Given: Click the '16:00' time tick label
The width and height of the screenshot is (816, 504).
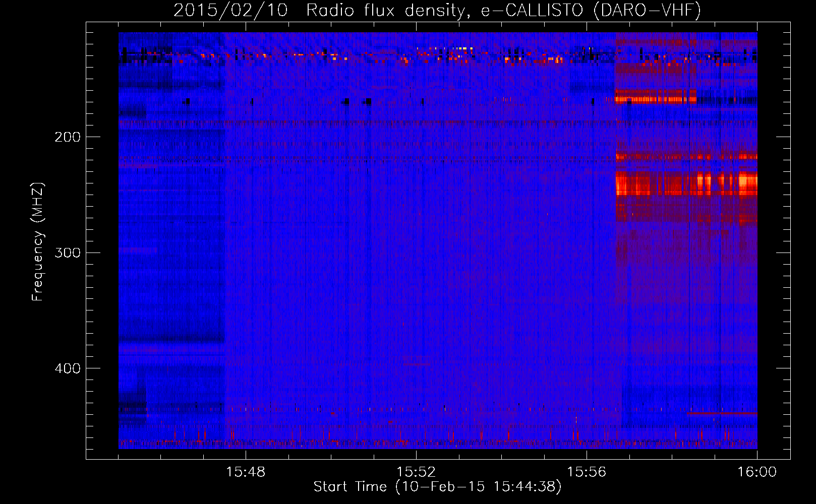Looking at the screenshot, I should point(757,472).
